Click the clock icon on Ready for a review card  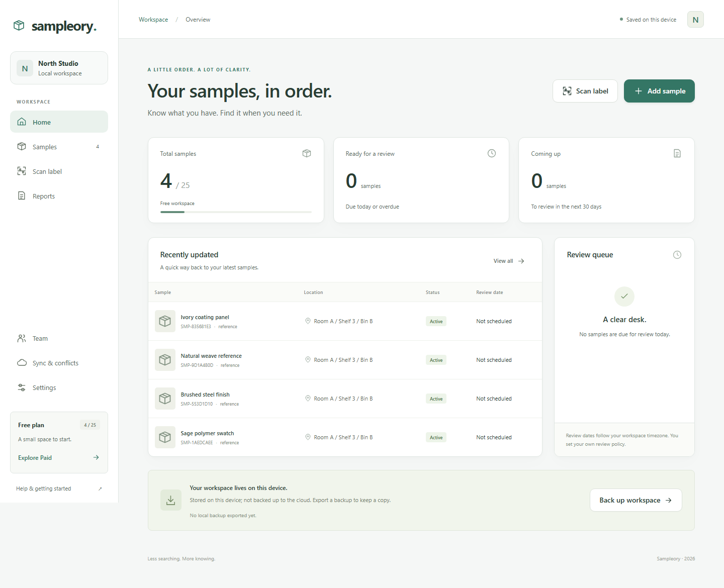(492, 153)
